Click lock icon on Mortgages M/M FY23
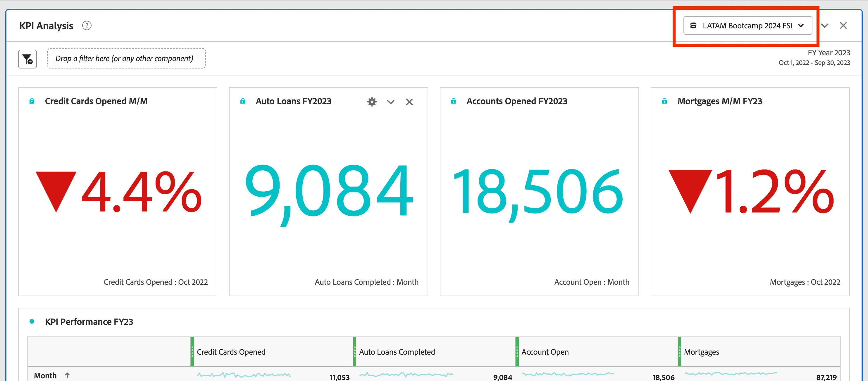Screen dimensions: 868x381 (x=664, y=101)
